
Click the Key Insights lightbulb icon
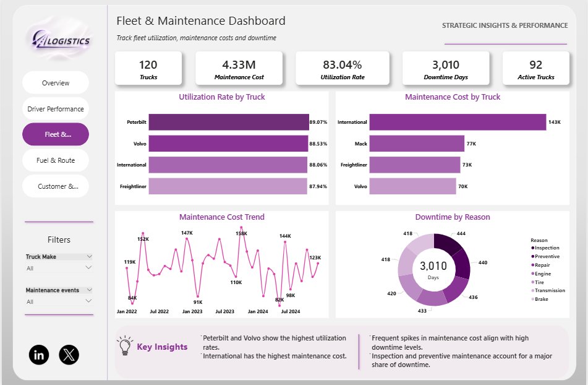click(125, 345)
